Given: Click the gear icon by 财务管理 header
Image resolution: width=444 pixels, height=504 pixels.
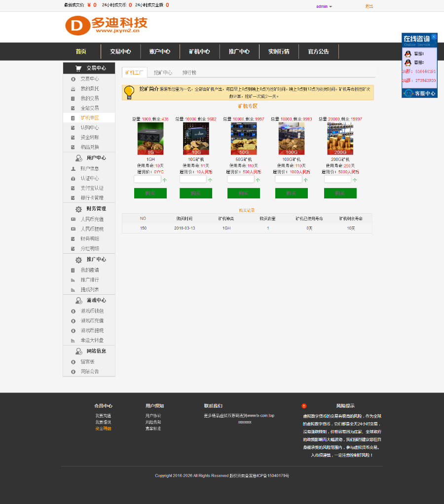Looking at the screenshot, I should 79,209.
